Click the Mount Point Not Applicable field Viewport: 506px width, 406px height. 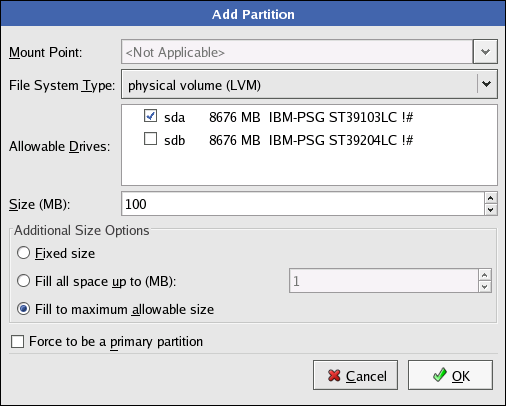(297, 52)
